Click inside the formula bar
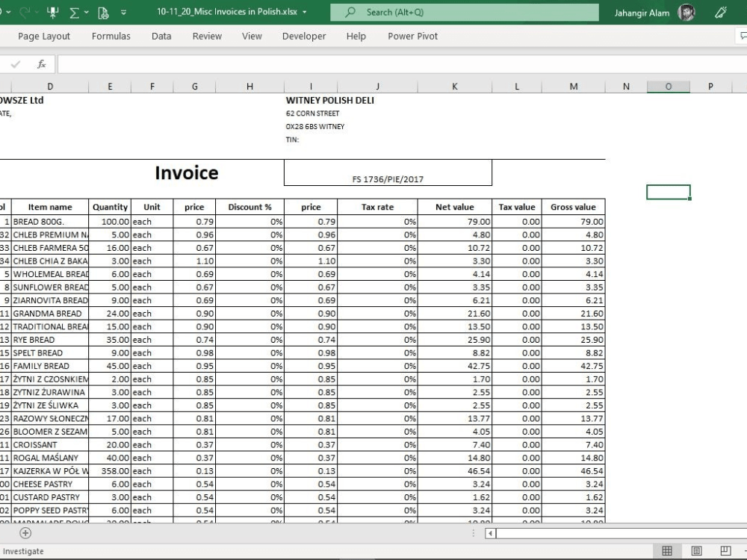747x560 pixels. tap(402, 63)
